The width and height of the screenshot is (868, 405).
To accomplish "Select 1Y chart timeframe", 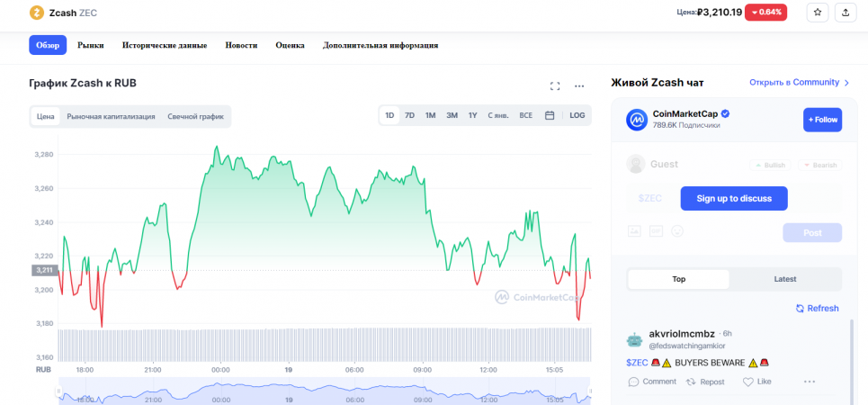I will (473, 115).
